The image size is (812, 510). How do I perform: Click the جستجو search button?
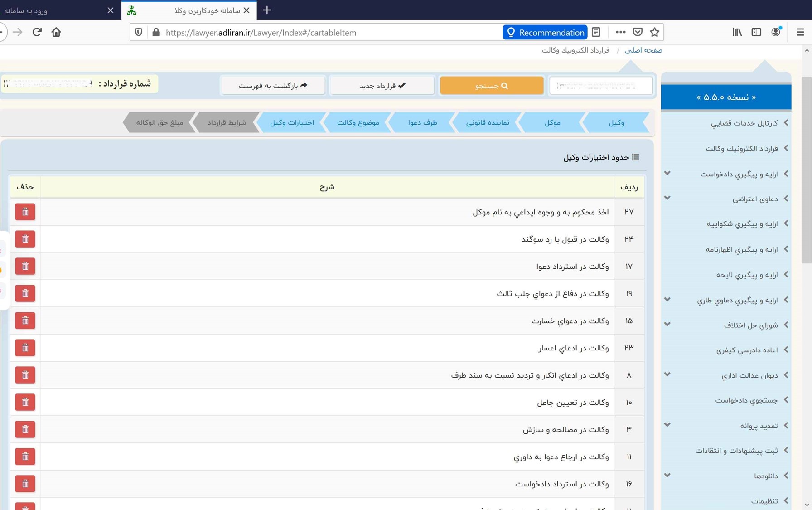(492, 85)
